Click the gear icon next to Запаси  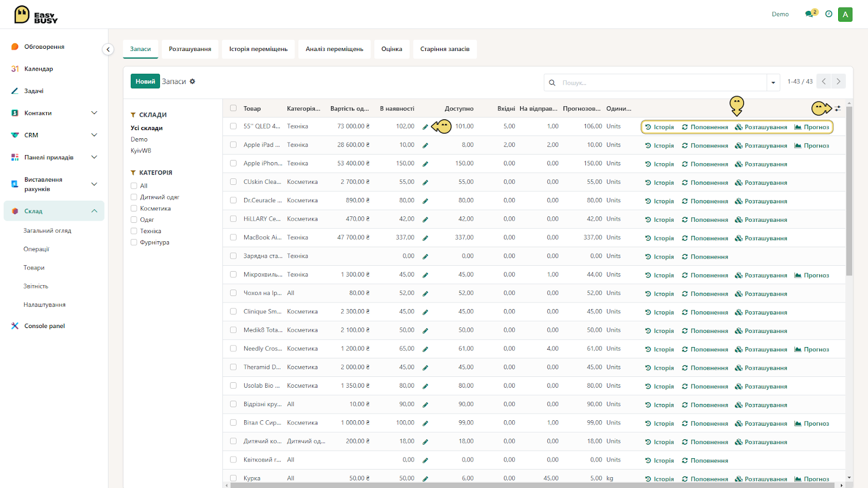(193, 81)
